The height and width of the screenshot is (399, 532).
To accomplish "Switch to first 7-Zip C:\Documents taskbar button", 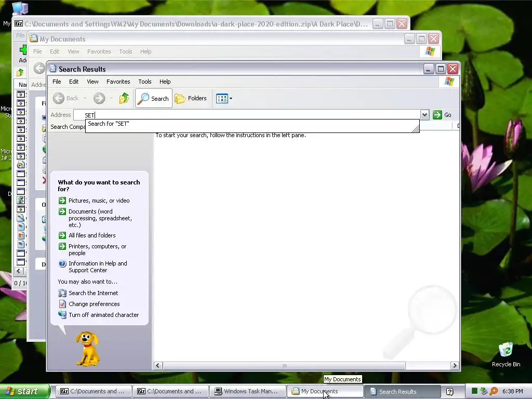I will point(92,391).
